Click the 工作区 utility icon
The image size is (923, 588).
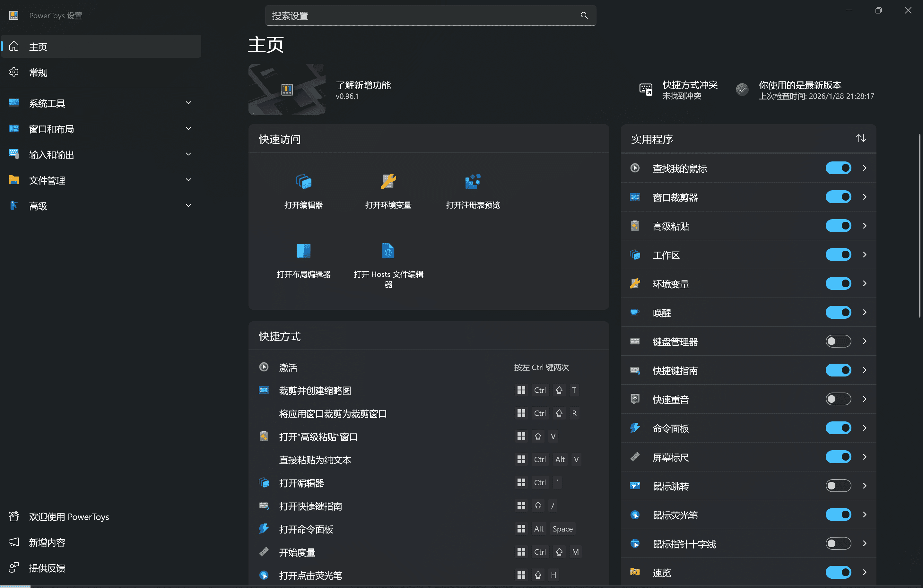pyautogui.click(x=635, y=255)
